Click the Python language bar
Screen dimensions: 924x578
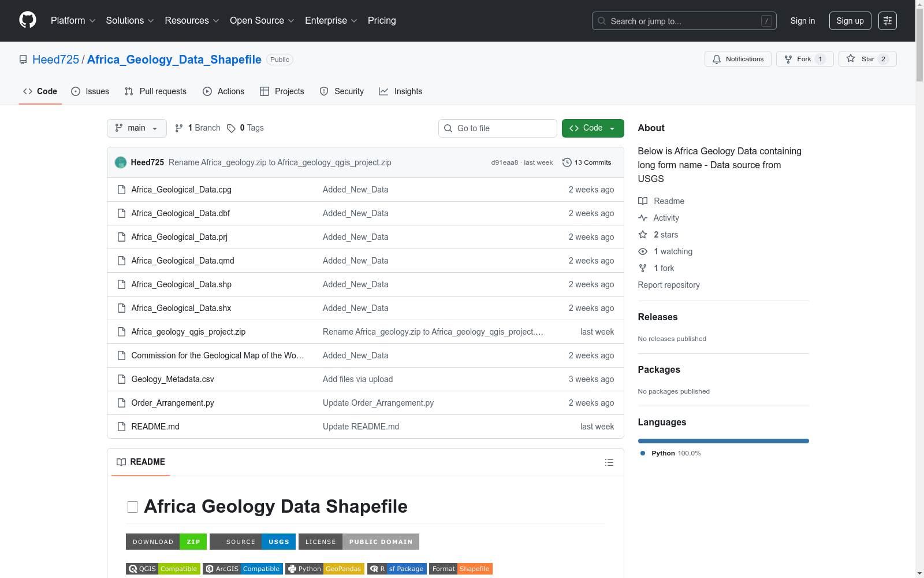pyautogui.click(x=724, y=441)
